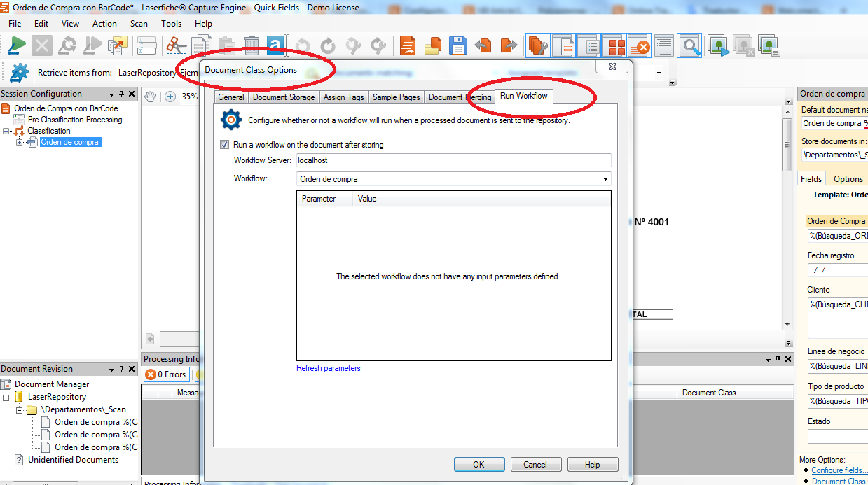This screenshot has height=485, width=868.
Task: Select 'Document Manager' tree item
Action: [52, 384]
